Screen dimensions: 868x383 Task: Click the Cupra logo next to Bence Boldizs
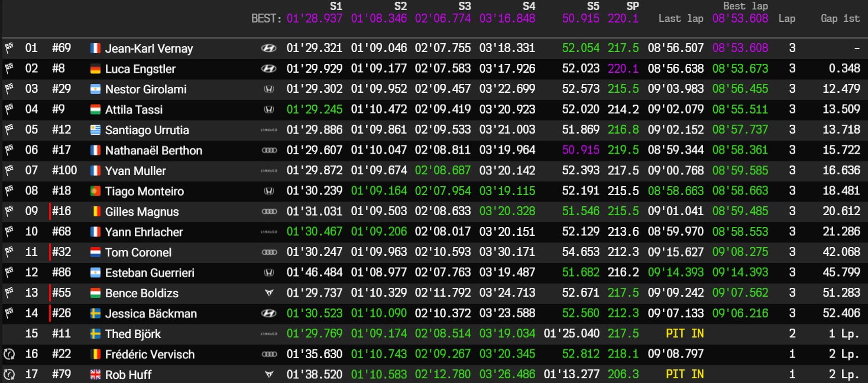268,293
